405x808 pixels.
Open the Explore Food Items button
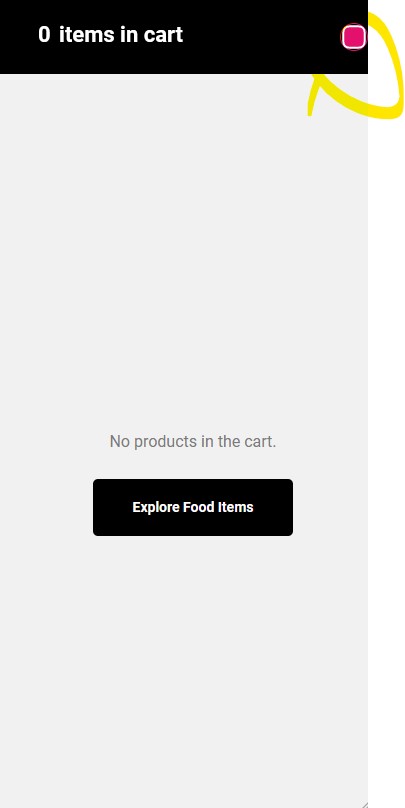(x=193, y=507)
